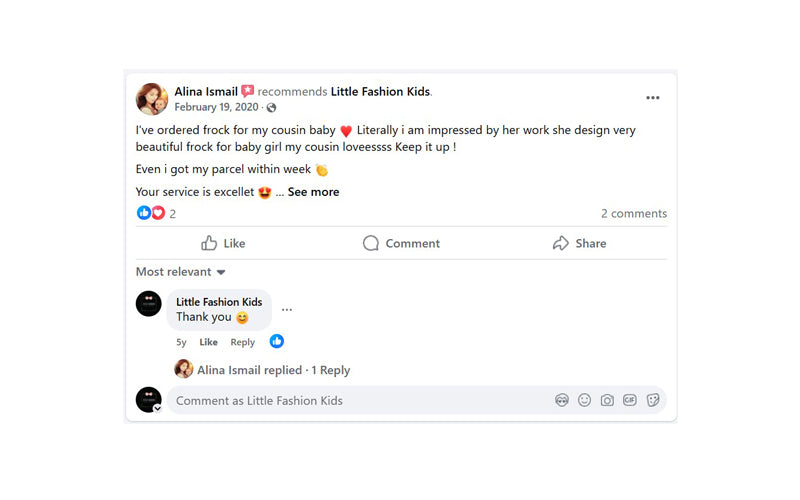
Task: Switch commenting profile via avatar arrow
Action: point(158,408)
